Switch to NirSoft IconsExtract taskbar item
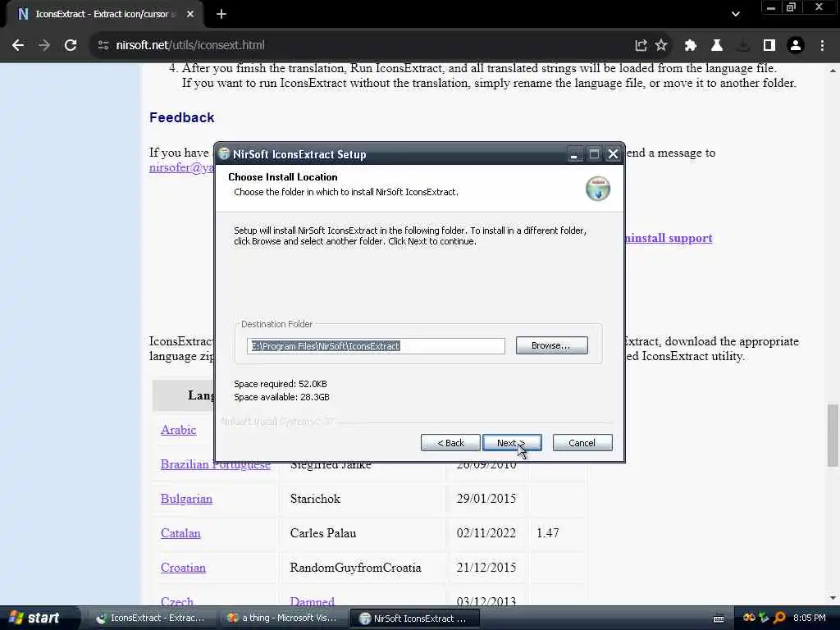 pos(414,619)
